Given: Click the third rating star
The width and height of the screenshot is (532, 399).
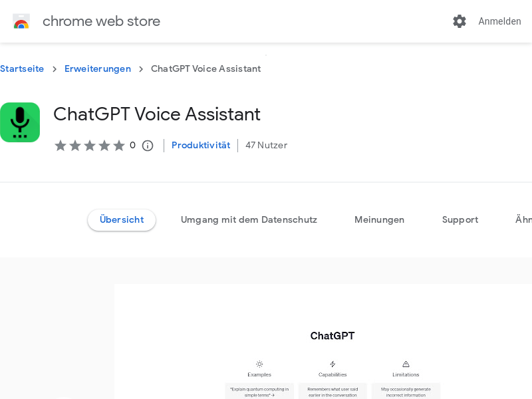Looking at the screenshot, I should (90, 146).
